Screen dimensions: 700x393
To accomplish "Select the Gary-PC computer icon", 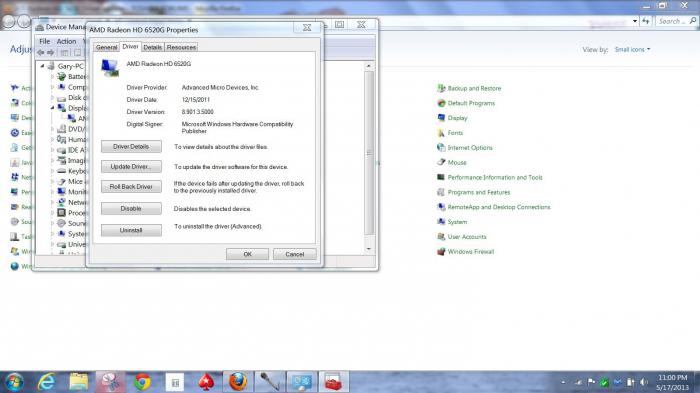I will pyautogui.click(x=51, y=66).
